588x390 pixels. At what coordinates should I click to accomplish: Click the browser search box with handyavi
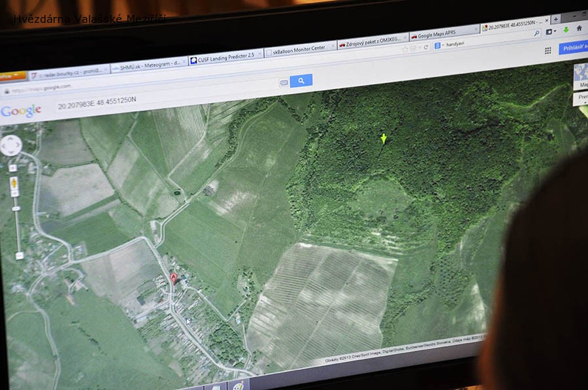tap(487, 41)
